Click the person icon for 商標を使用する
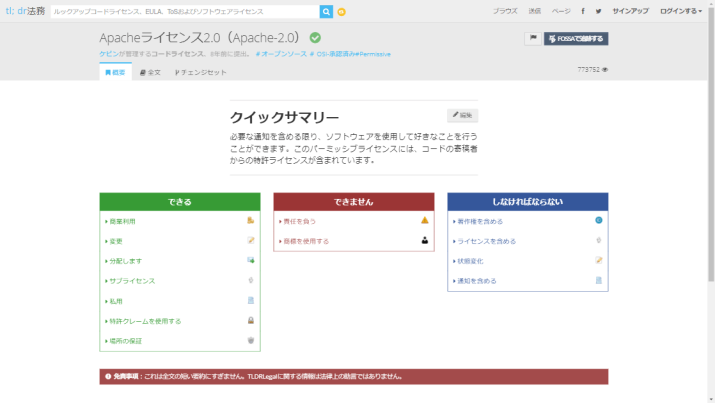Viewport: 715px width, 403px height. 424,240
